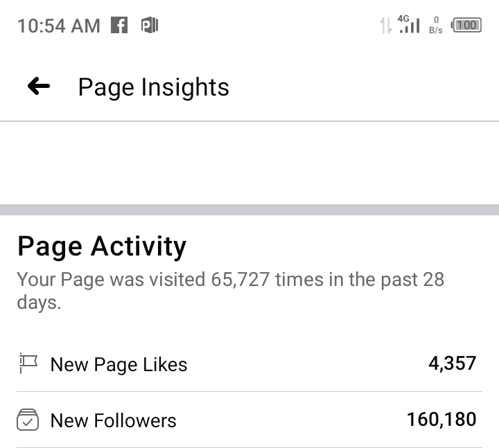Tap the New Followers label
This screenshot has height=448, width=499.
113,420
